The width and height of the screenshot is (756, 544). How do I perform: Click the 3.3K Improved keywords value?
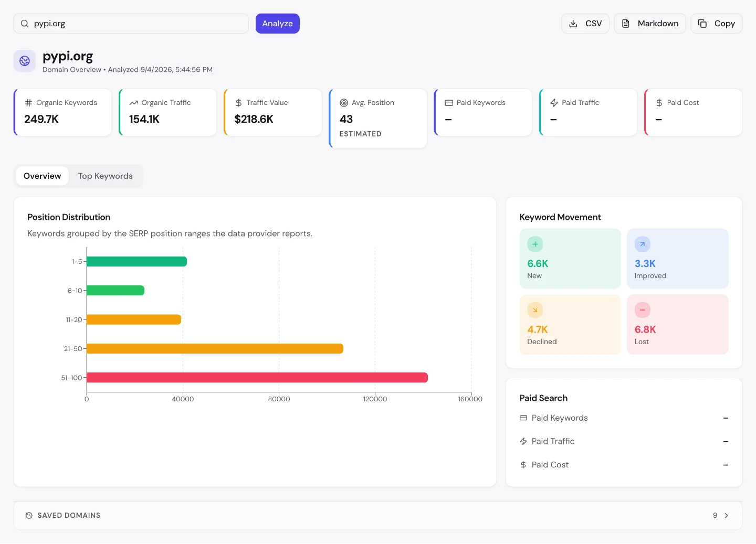[x=645, y=264]
